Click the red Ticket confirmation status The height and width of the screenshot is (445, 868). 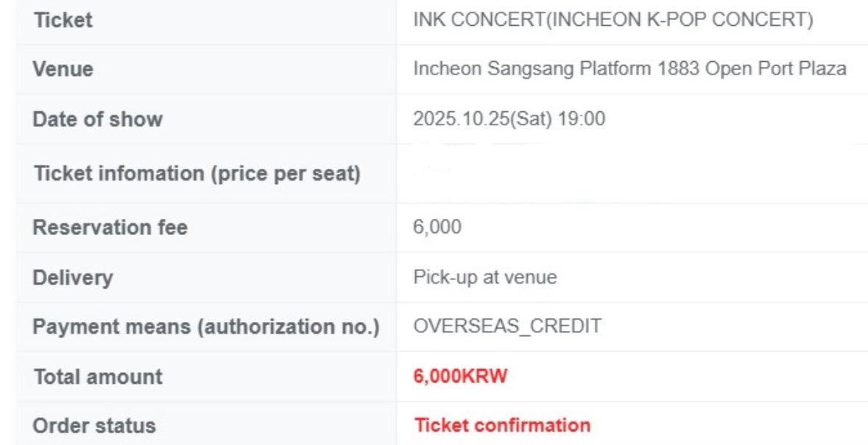(503, 425)
